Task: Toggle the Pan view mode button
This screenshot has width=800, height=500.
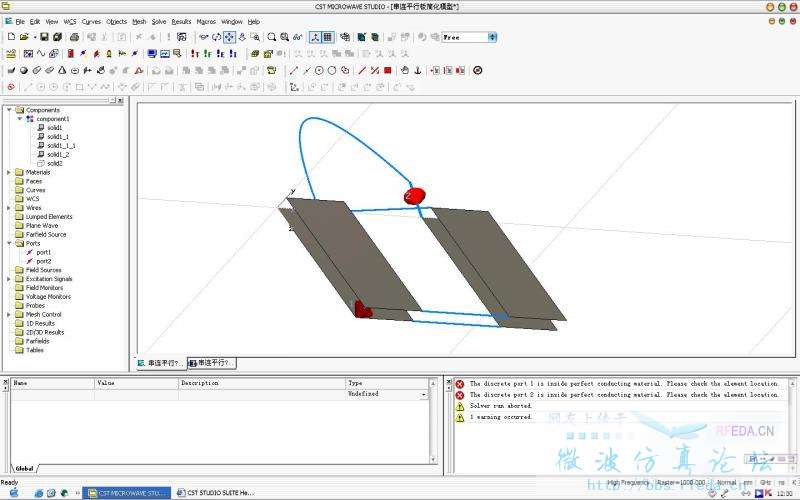Action: pos(229,37)
